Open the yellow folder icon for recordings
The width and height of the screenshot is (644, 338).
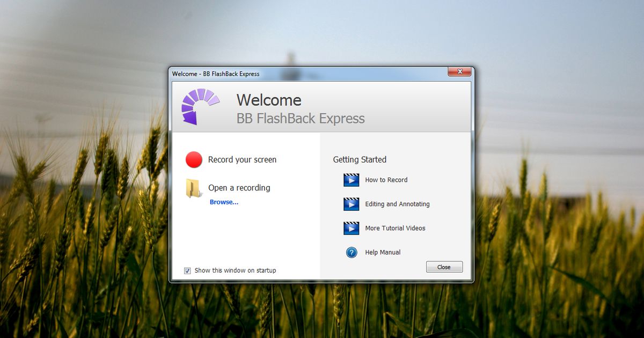[x=193, y=188]
